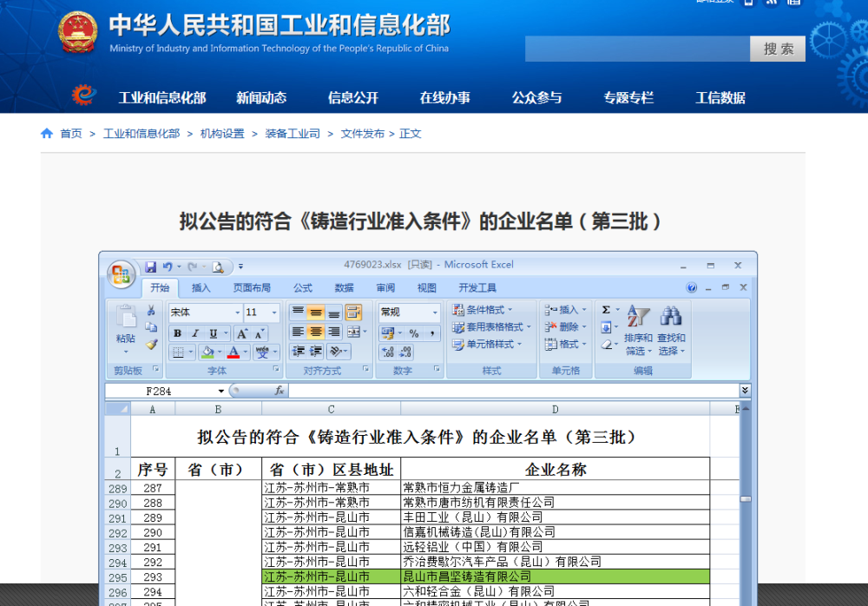The image size is (868, 606).
Task: Click Decrease Decimal icon
Action: point(405,352)
